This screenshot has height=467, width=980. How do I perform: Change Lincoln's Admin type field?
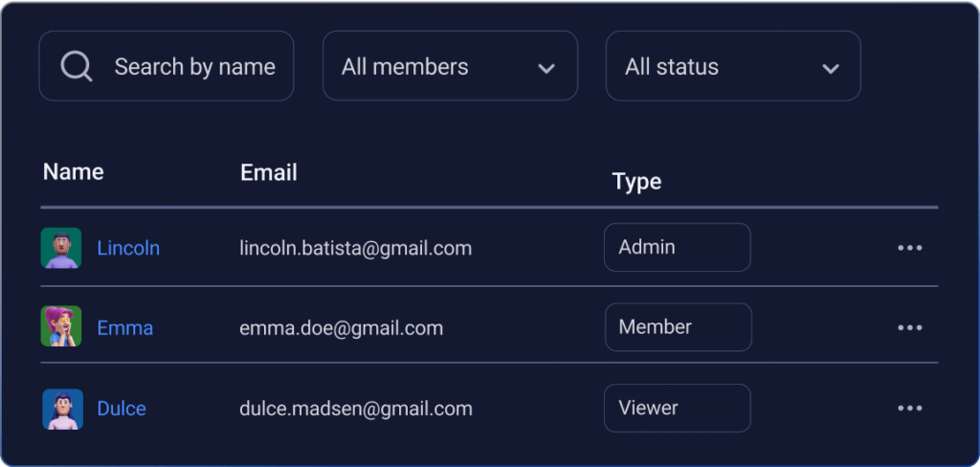(x=677, y=248)
